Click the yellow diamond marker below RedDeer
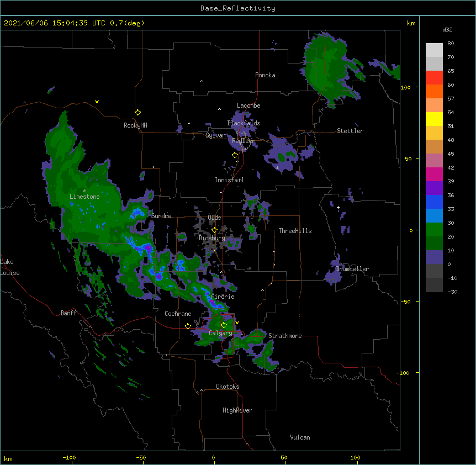Viewport: 476px width, 465px height. (235, 155)
